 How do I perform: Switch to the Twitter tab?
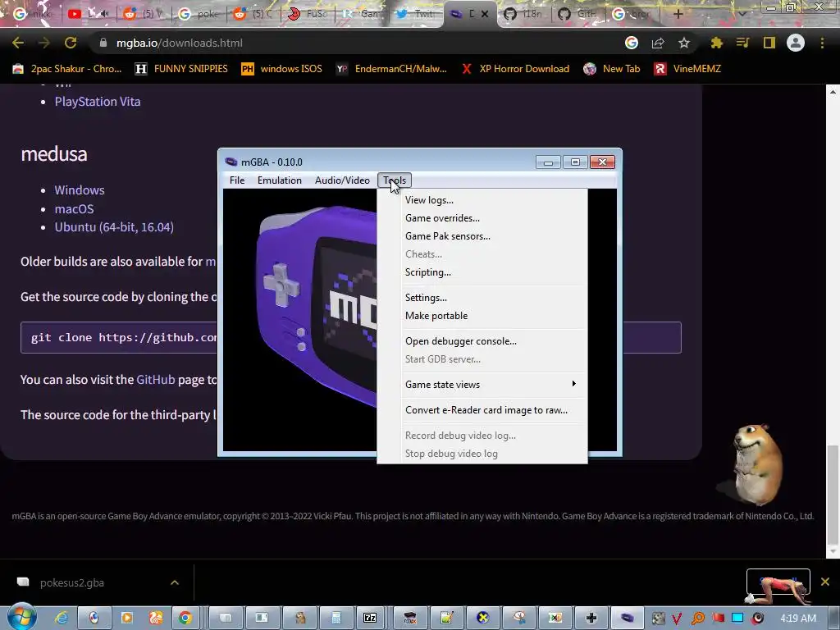(x=415, y=14)
